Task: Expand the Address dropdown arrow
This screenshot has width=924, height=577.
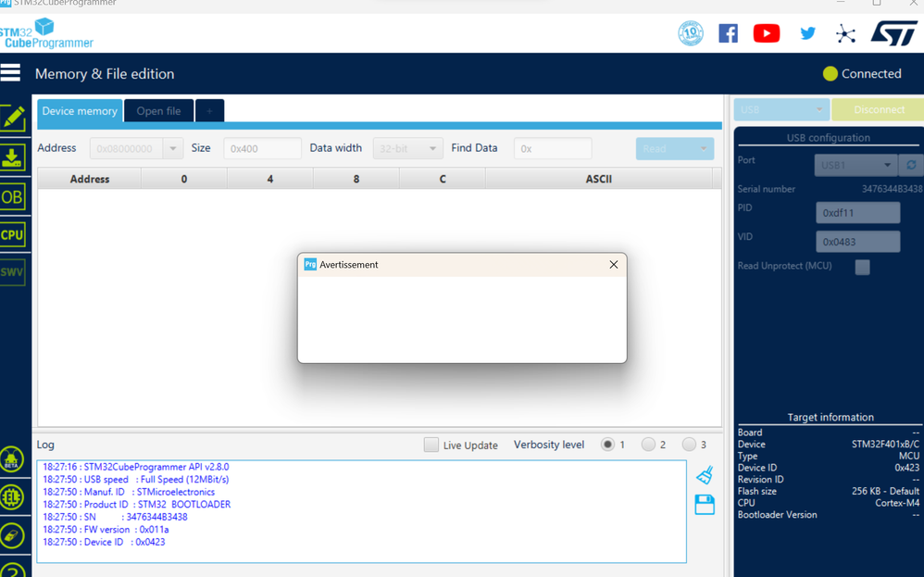Action: [x=172, y=148]
